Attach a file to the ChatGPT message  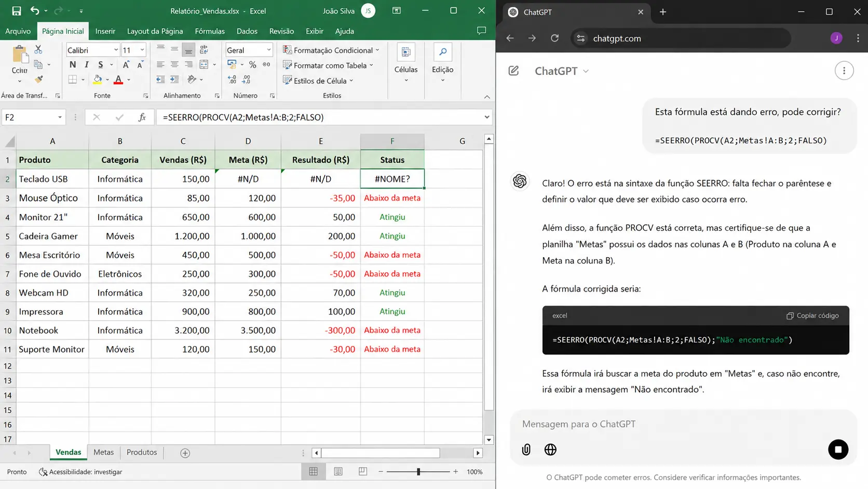coord(526,450)
